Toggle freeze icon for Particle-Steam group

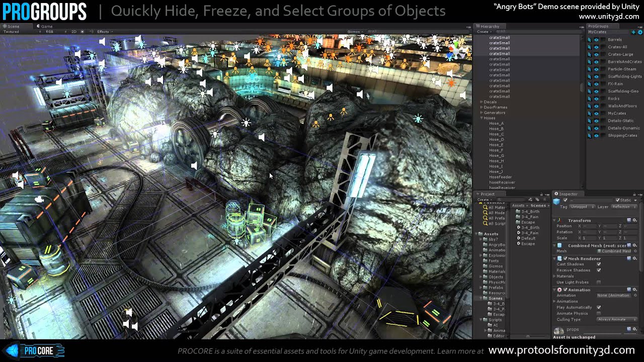pyautogui.click(x=603, y=69)
